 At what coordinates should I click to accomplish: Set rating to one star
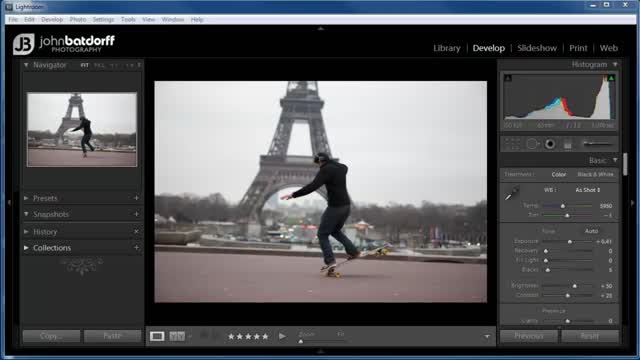(231, 337)
